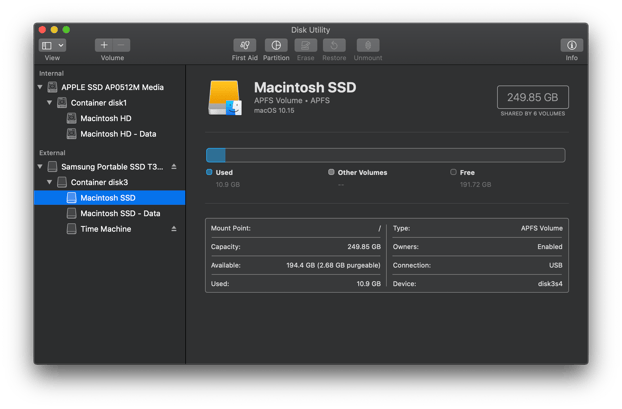Click '194.4 GB (2.68 GB purgeable)' value

coord(333,265)
